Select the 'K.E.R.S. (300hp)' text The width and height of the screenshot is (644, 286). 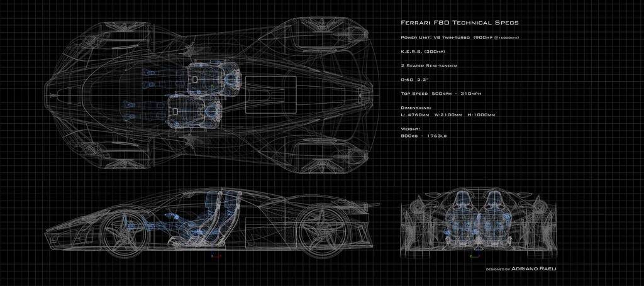pyautogui.click(x=423, y=52)
